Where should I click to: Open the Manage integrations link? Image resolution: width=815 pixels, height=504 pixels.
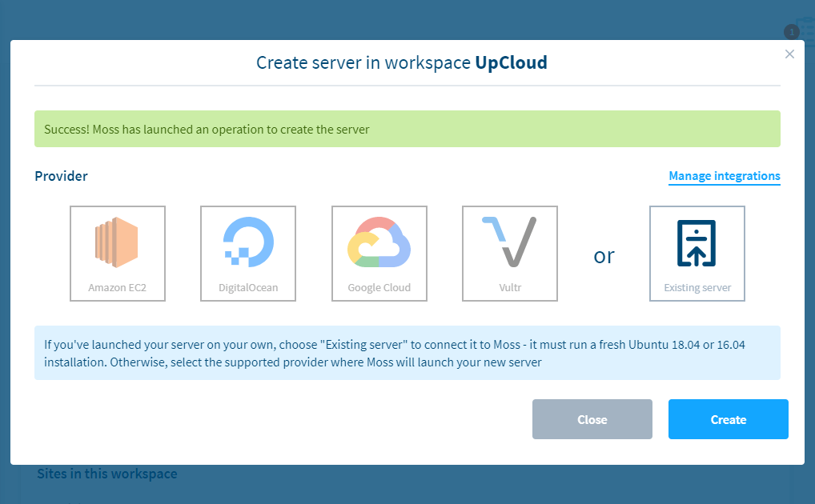[x=724, y=176]
